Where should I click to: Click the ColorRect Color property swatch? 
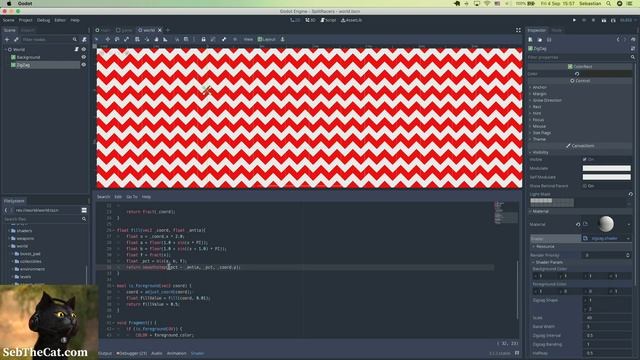click(x=607, y=74)
